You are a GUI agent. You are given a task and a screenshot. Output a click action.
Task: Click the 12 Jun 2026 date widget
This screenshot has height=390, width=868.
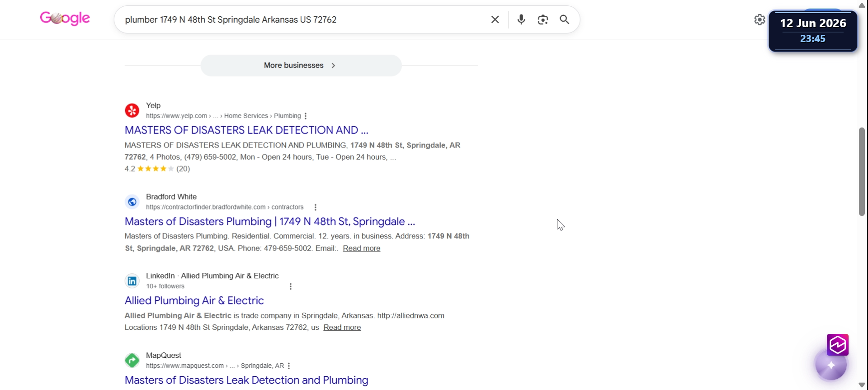813,31
